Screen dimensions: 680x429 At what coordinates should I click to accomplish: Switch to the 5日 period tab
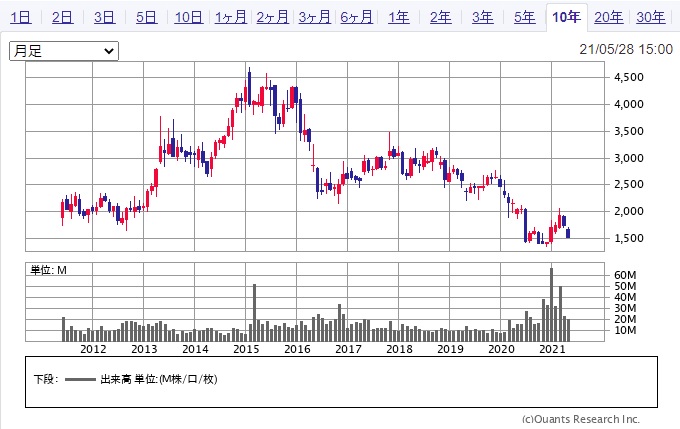[147, 17]
